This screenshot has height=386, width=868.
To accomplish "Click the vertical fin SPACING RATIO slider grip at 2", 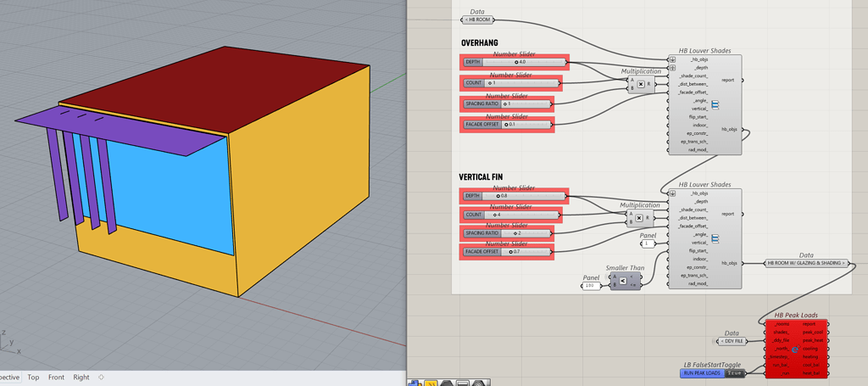I will click(x=515, y=233).
